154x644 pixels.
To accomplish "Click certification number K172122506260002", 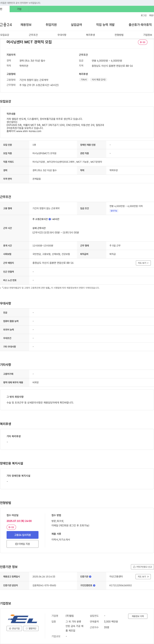I will pyautogui.click(x=120, y=585).
